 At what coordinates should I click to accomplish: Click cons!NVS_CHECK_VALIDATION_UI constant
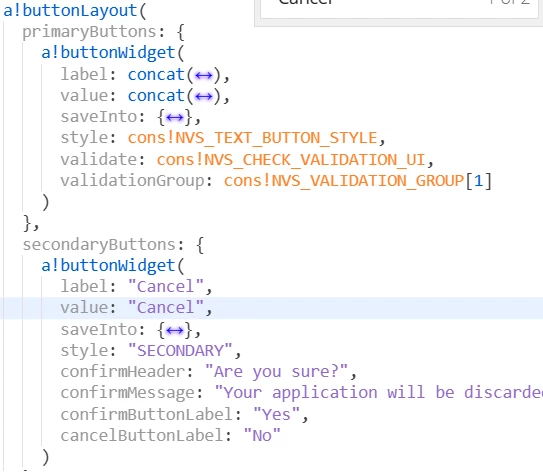(x=291, y=160)
